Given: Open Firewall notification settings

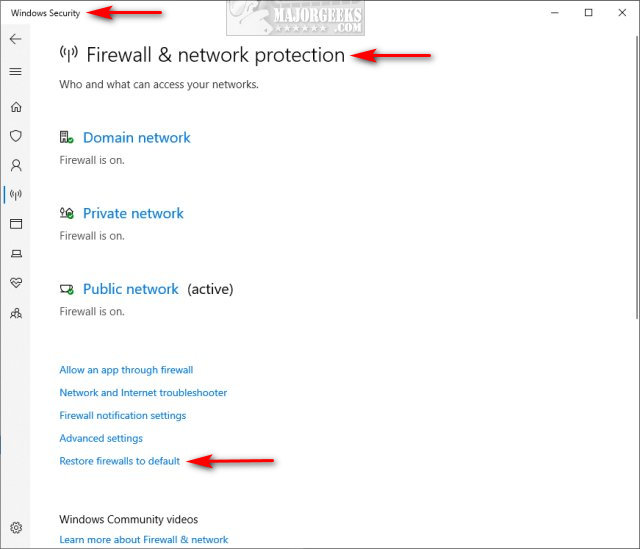Looking at the screenshot, I should pos(122,416).
